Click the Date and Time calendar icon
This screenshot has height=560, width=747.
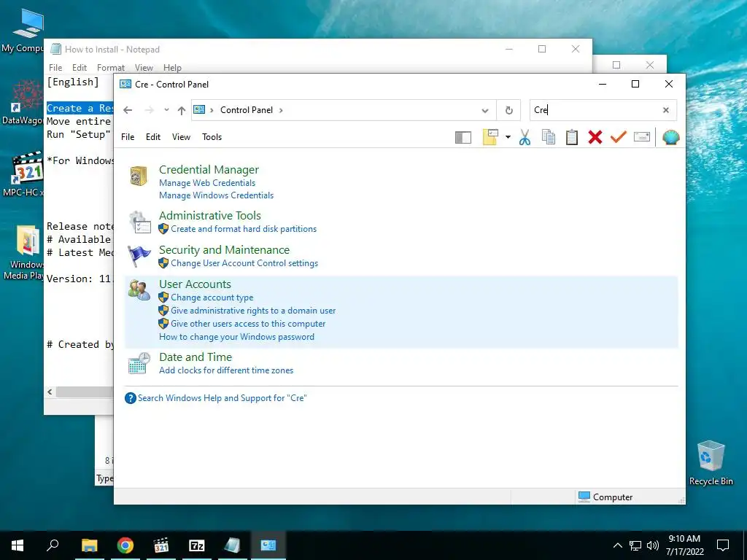click(139, 363)
